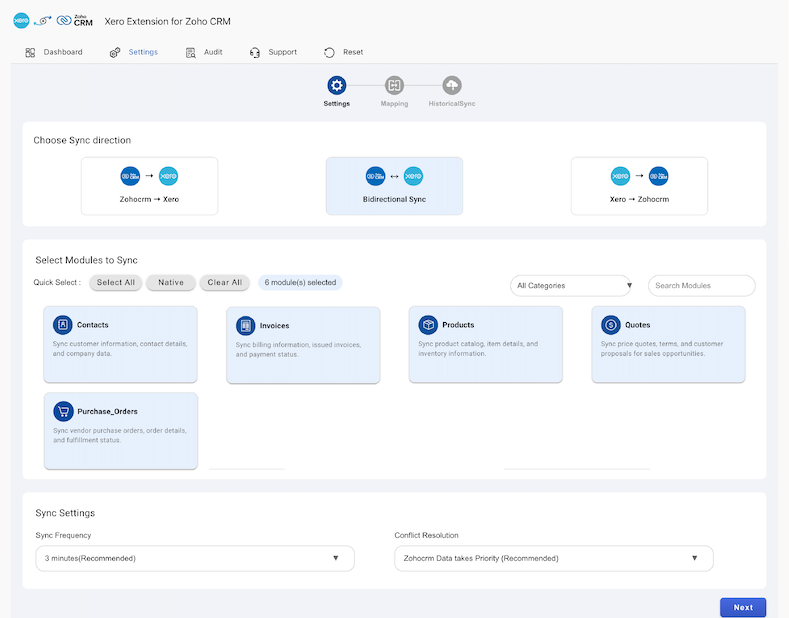Click the Audit document search icon

coord(191,52)
